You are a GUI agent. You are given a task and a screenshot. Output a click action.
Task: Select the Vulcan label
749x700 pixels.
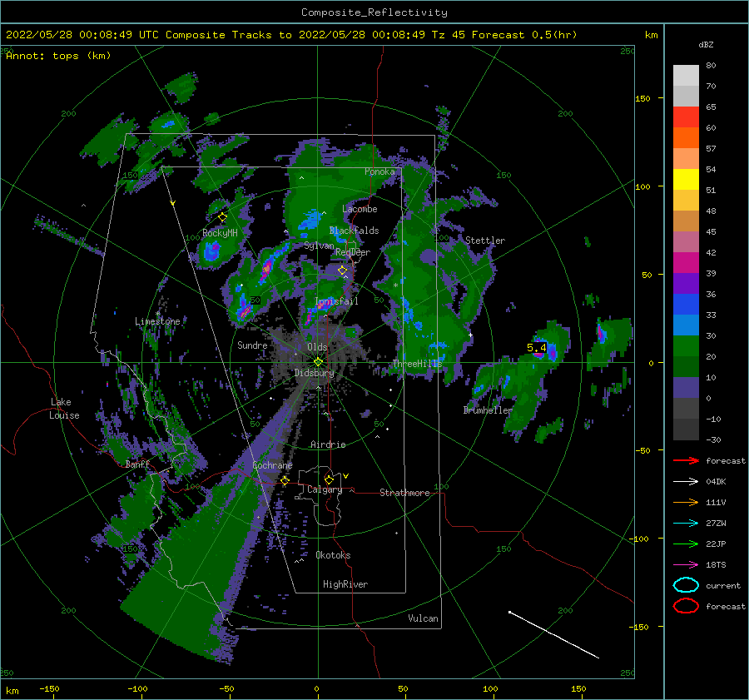coord(423,618)
